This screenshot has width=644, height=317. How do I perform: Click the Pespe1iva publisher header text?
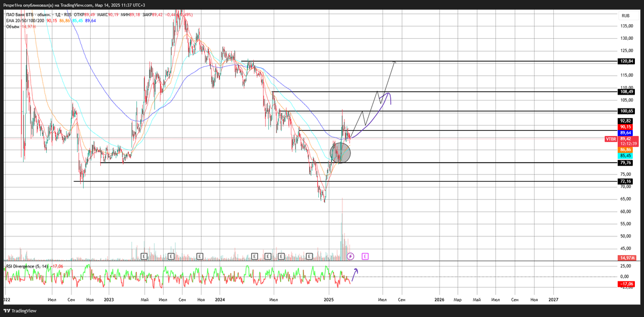[x=74, y=5]
